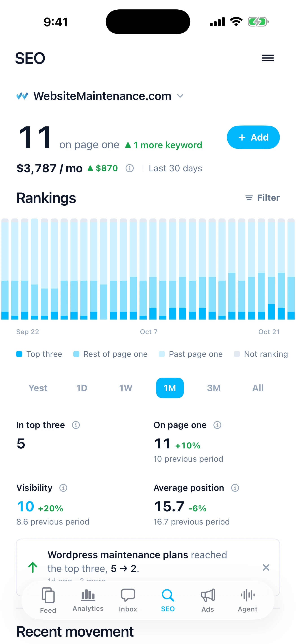The width and height of the screenshot is (296, 644).
Task: Click the Visibility value 10
Action: (x=26, y=507)
